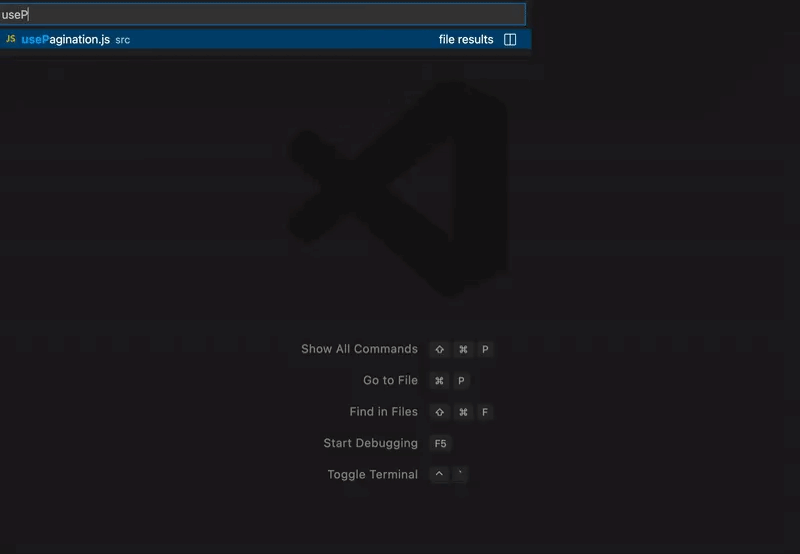
Task: Click the quick open search input field
Action: 263,14
